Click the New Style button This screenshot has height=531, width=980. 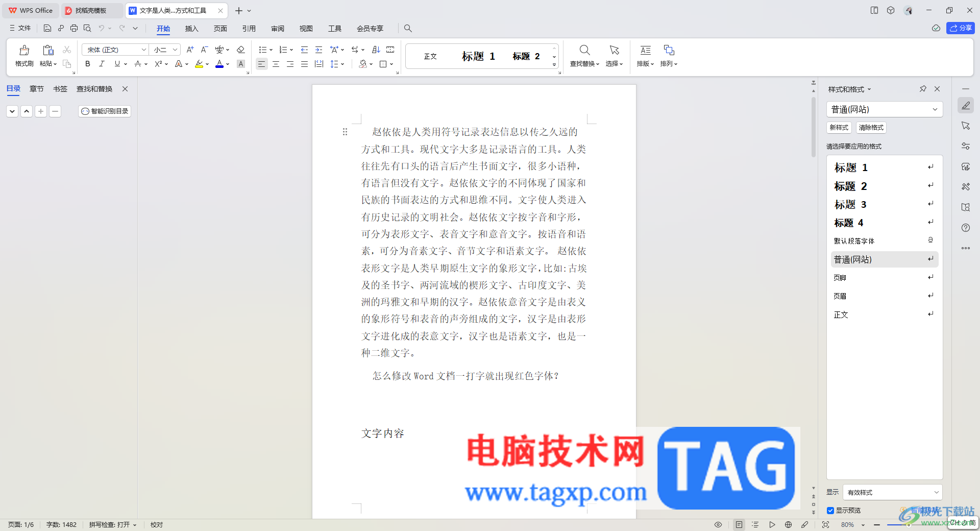pyautogui.click(x=839, y=128)
